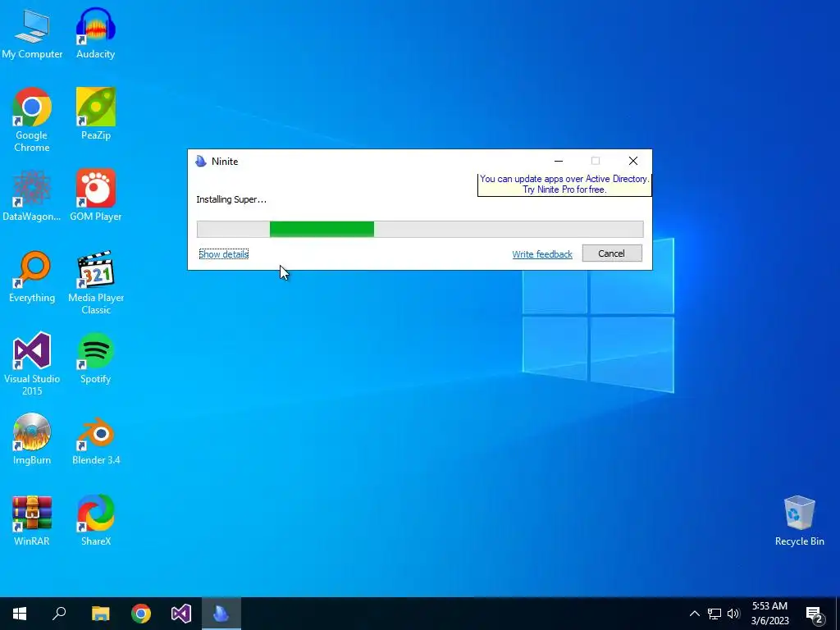Select the DataWagon desktop shortcut

[32, 195]
